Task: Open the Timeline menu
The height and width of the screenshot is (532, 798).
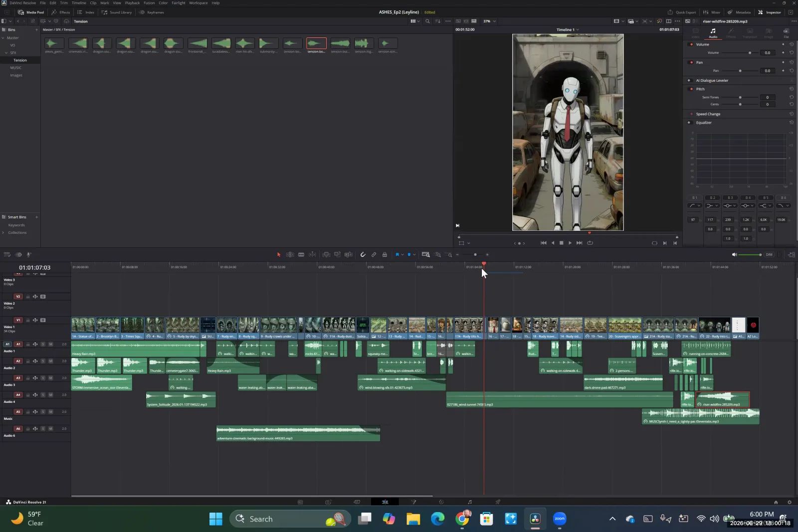Action: (79, 3)
